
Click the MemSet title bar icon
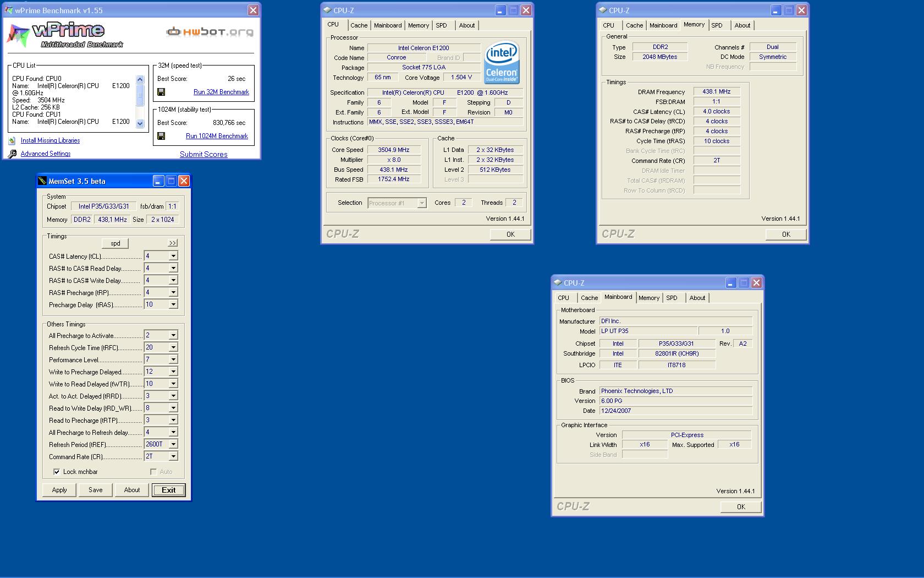click(x=43, y=181)
